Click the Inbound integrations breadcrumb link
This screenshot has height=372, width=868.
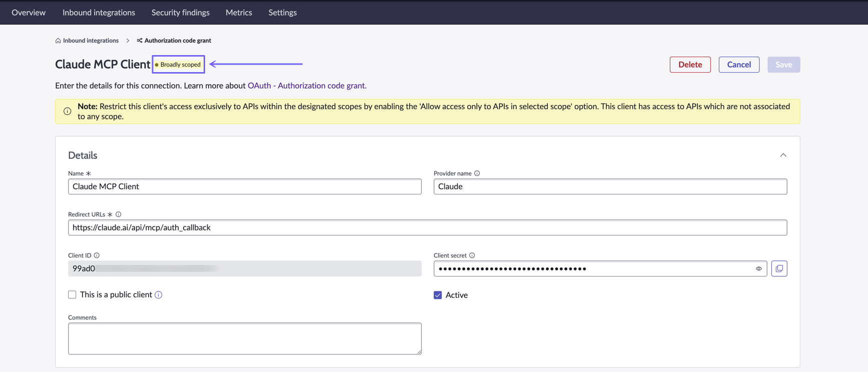point(91,41)
